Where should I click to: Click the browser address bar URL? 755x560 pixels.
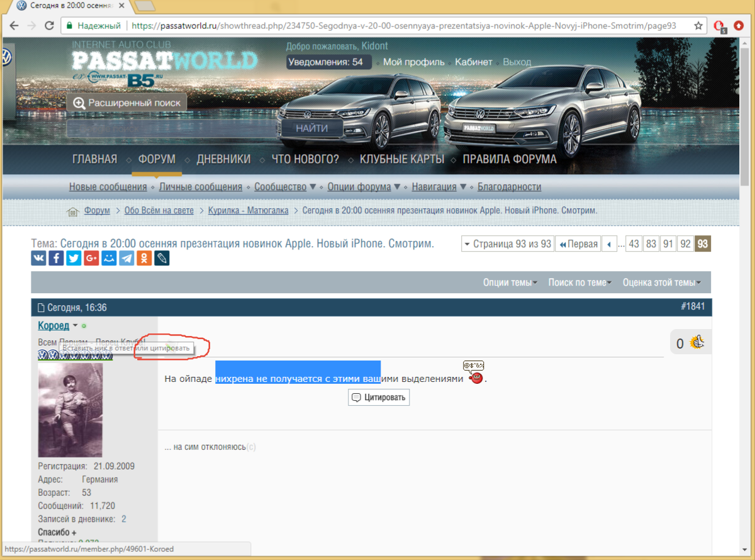pos(404,26)
